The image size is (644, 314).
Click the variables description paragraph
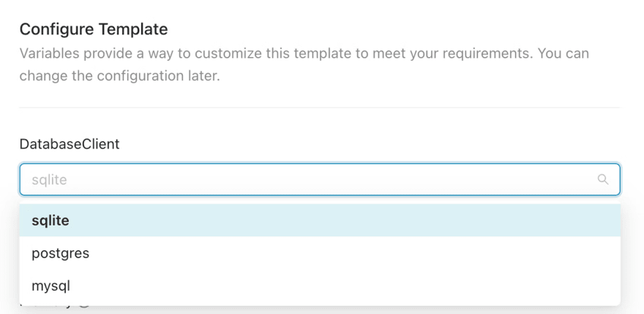click(304, 64)
